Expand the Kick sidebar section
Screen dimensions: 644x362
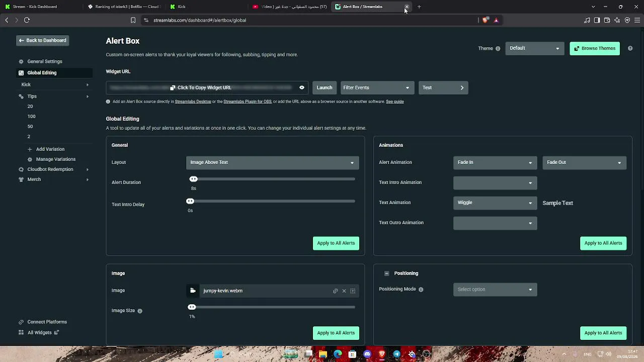pos(54,84)
